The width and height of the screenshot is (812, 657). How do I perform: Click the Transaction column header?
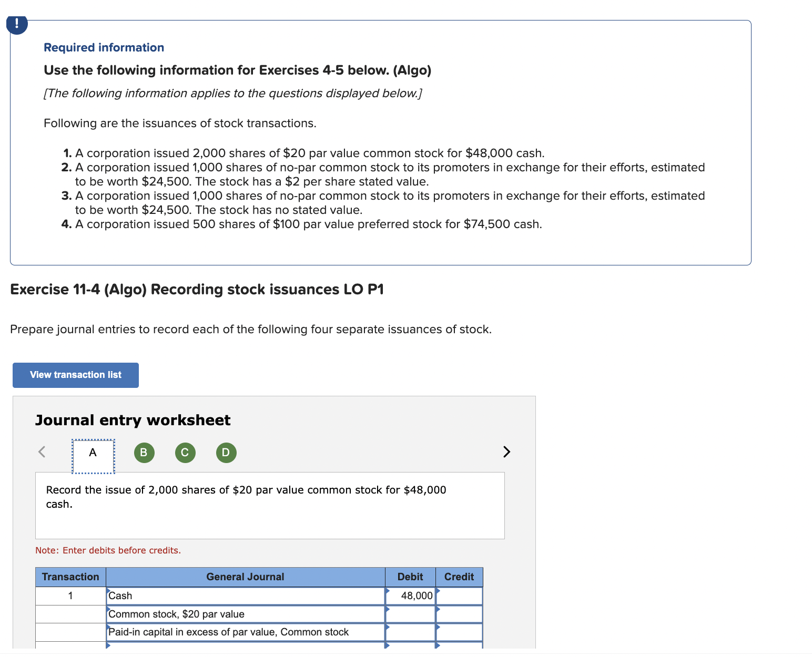(x=70, y=577)
